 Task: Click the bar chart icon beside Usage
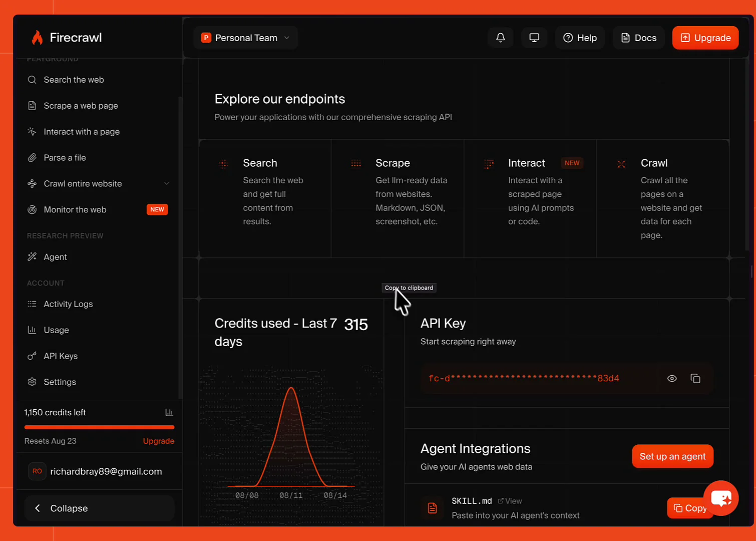pos(32,330)
